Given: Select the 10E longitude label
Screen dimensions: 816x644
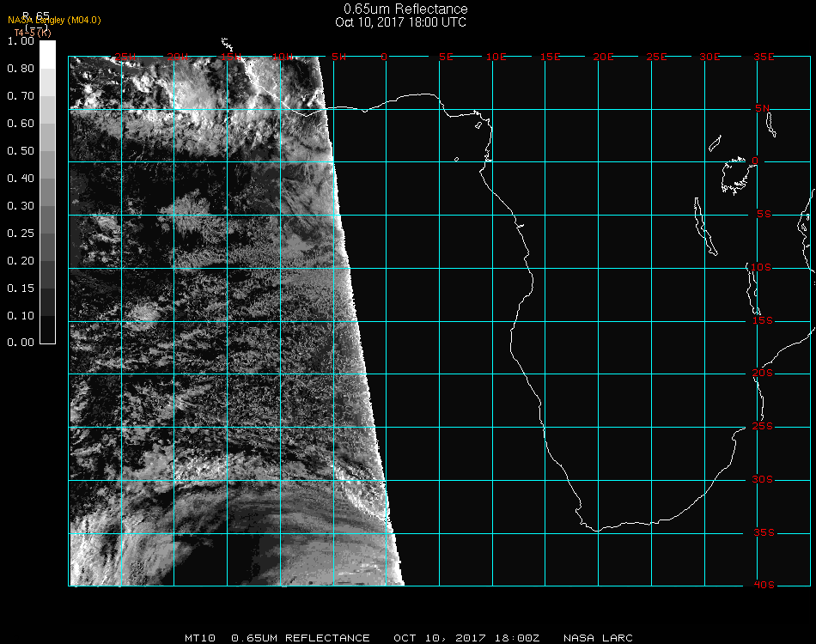Looking at the screenshot, I should coord(496,57).
